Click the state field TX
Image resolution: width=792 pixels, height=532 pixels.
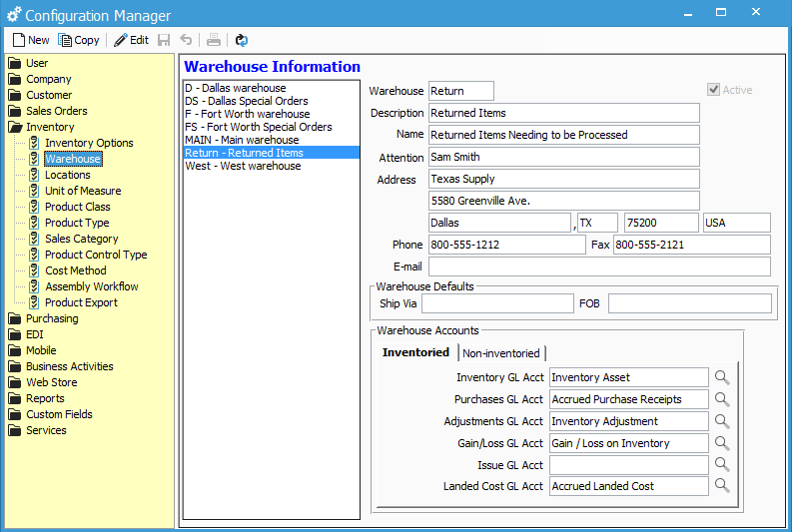(597, 223)
